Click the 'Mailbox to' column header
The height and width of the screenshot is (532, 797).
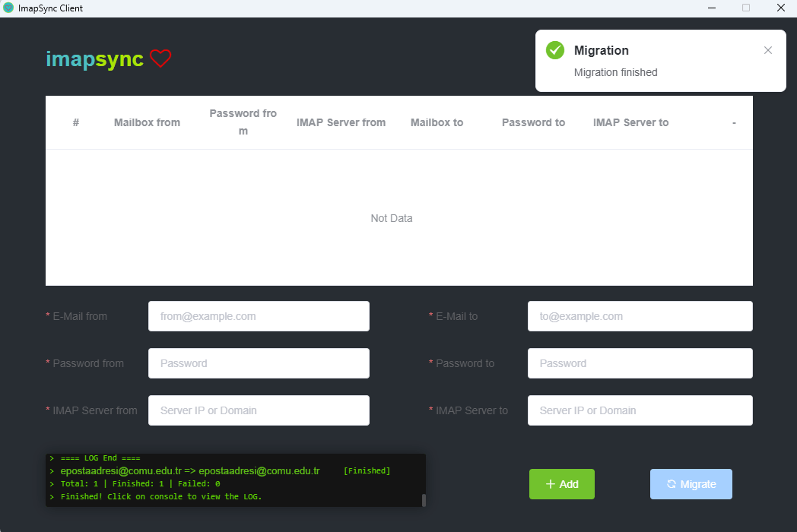coord(437,122)
